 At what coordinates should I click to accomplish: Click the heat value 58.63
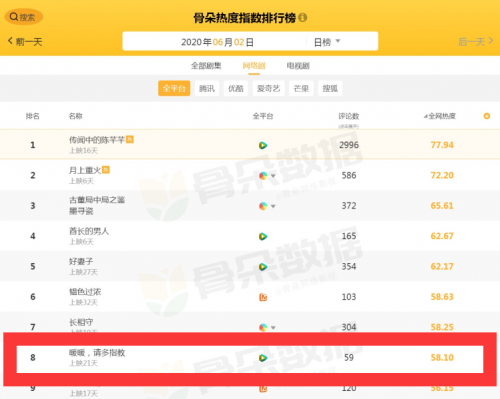point(442,296)
